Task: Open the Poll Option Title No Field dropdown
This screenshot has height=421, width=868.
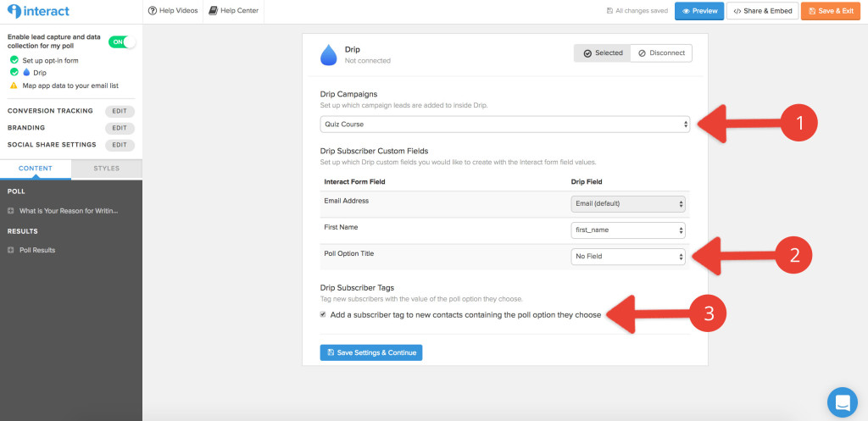Action: pos(628,257)
